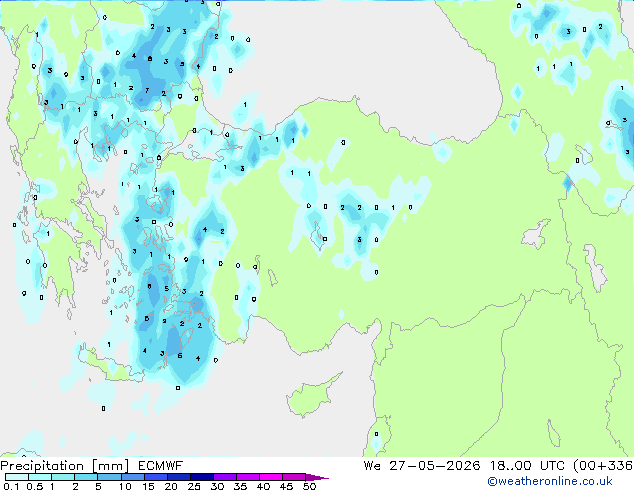Click legend scale value '10'
This screenshot has height=490, width=634.
[125, 486]
